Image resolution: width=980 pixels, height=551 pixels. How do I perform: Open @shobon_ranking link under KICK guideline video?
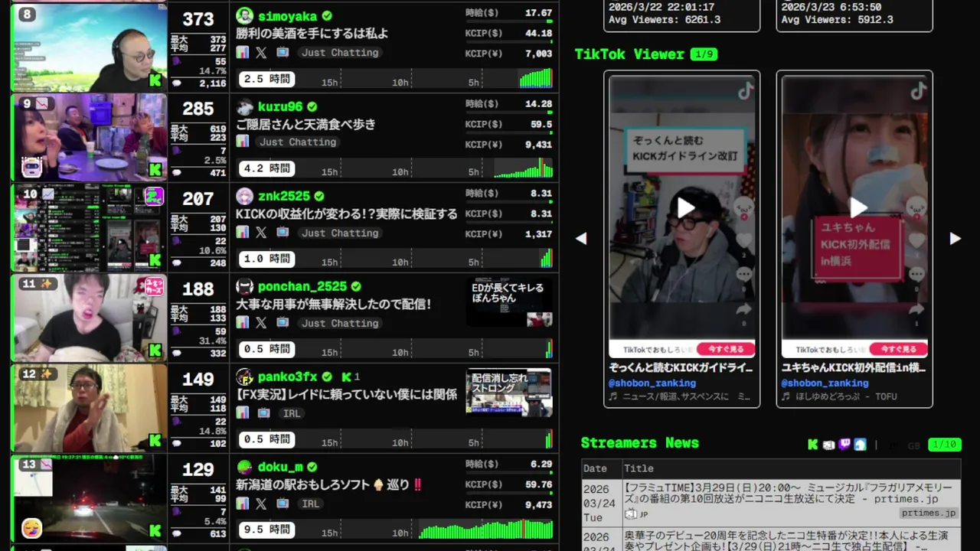652,383
